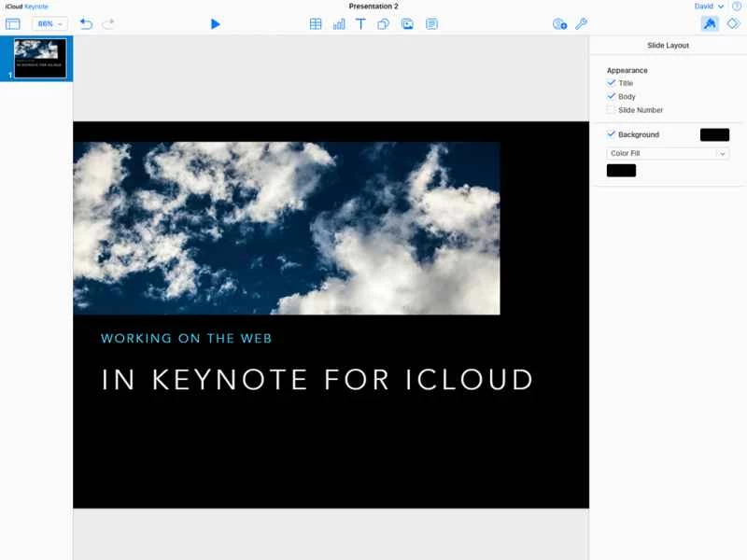This screenshot has height=560, width=747.
Task: Toggle the Title checkbox
Action: coord(612,83)
